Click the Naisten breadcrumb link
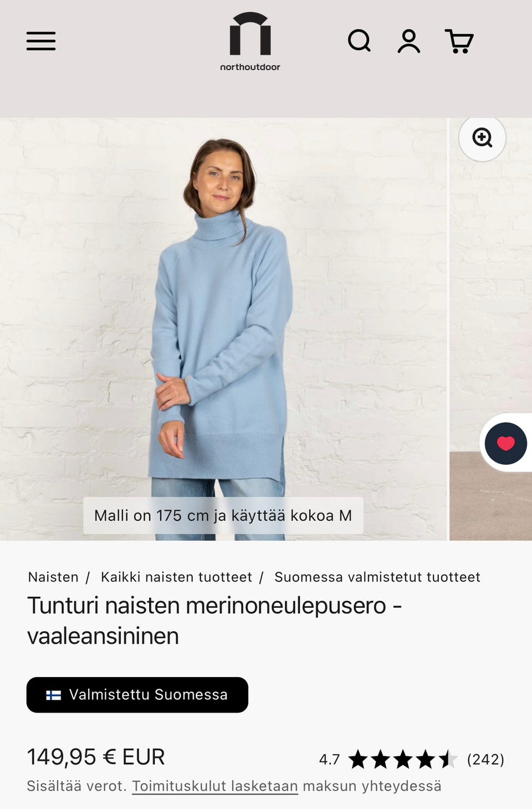Viewport: 532px width, 809px height. tap(53, 577)
